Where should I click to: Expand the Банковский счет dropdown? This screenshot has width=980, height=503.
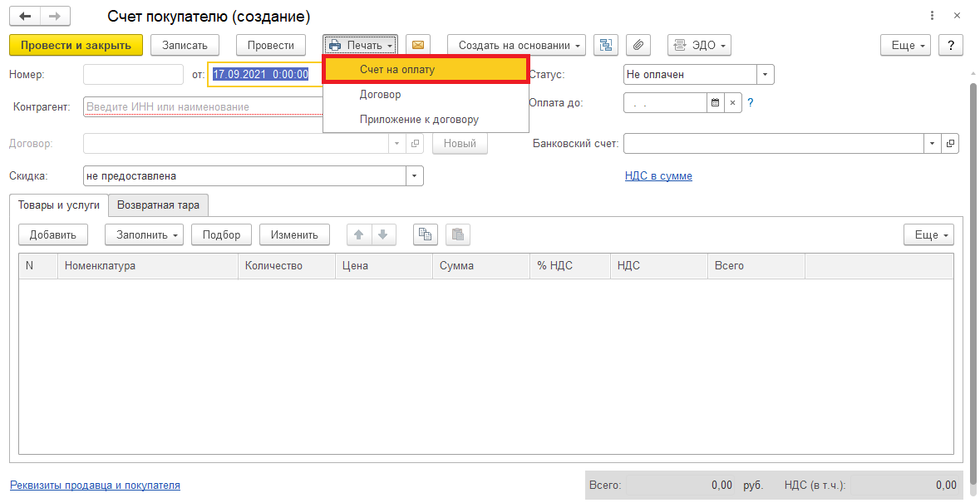932,144
